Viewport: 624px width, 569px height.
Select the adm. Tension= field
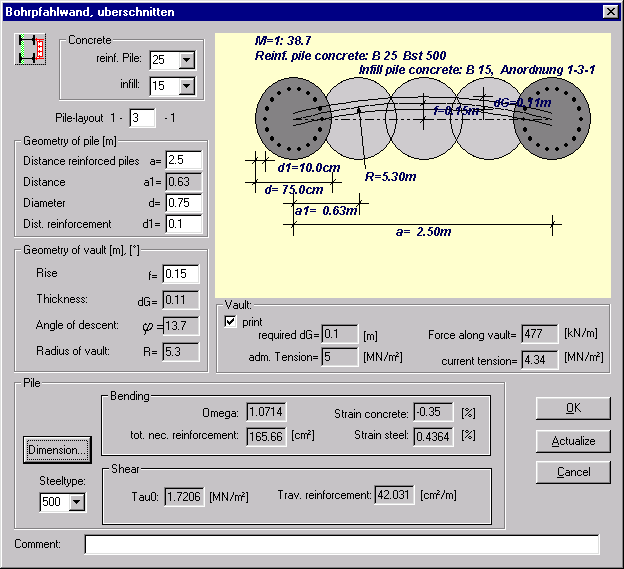(339, 357)
